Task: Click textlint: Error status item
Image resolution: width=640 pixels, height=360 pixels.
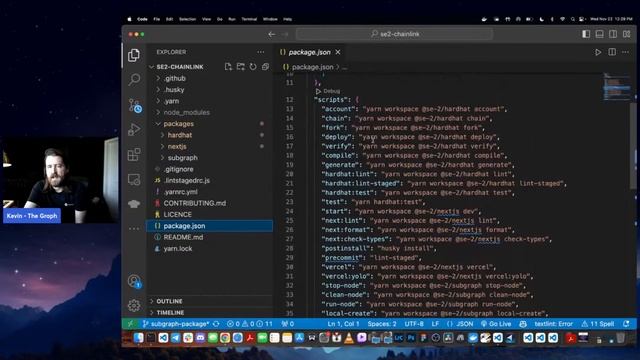Action: 553,324
